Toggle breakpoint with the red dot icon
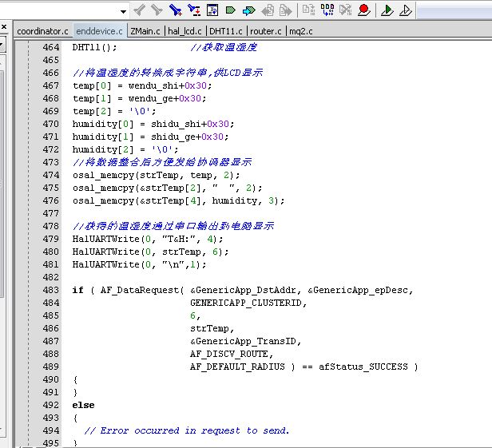 point(363,10)
